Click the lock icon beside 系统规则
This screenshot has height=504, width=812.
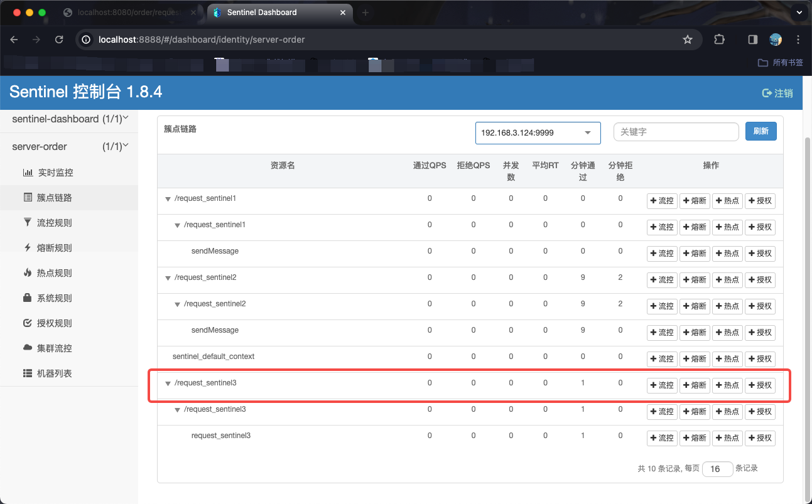click(28, 298)
